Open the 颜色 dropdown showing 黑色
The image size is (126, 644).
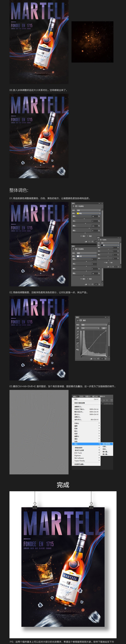coord(110,245)
